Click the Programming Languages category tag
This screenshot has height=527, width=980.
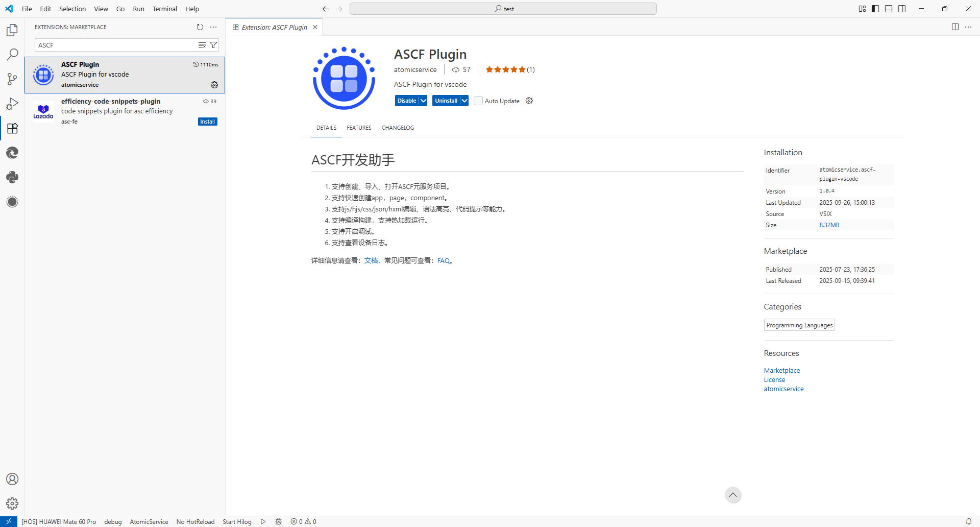tap(799, 325)
